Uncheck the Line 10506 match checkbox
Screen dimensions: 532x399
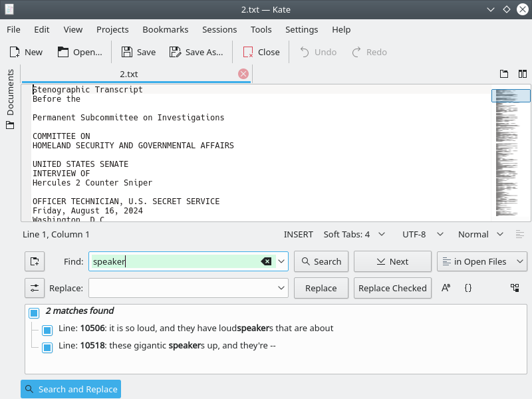click(47, 330)
